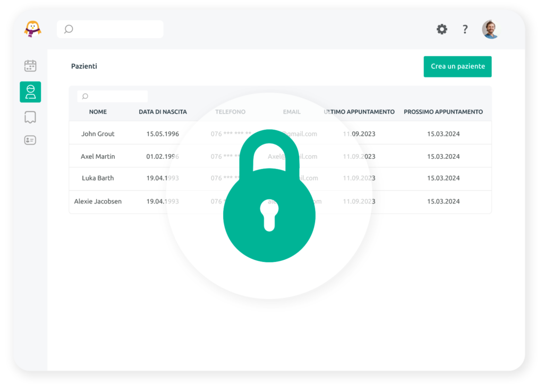Click birth date 15.05.1996

(163, 134)
